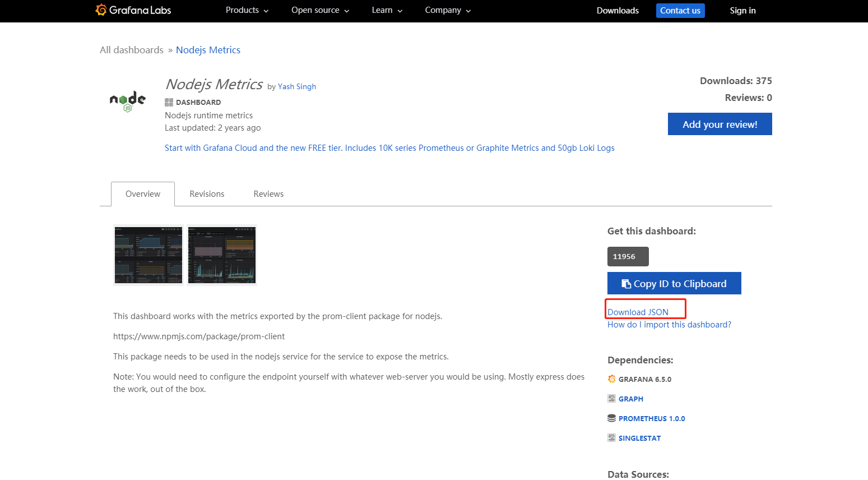This screenshot has width=868, height=480.
Task: Click the panel icon beside GRAPH dependency
Action: tap(611, 399)
